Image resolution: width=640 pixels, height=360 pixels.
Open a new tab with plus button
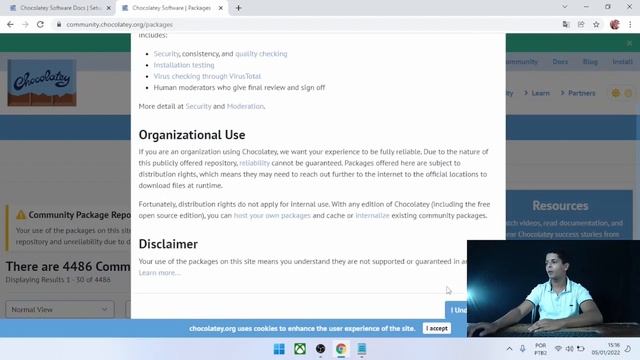tap(239, 8)
